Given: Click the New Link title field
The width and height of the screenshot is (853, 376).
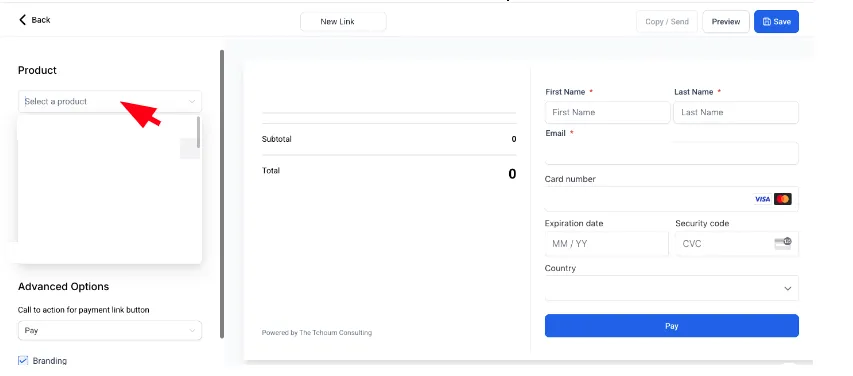Looking at the screenshot, I should click(343, 22).
